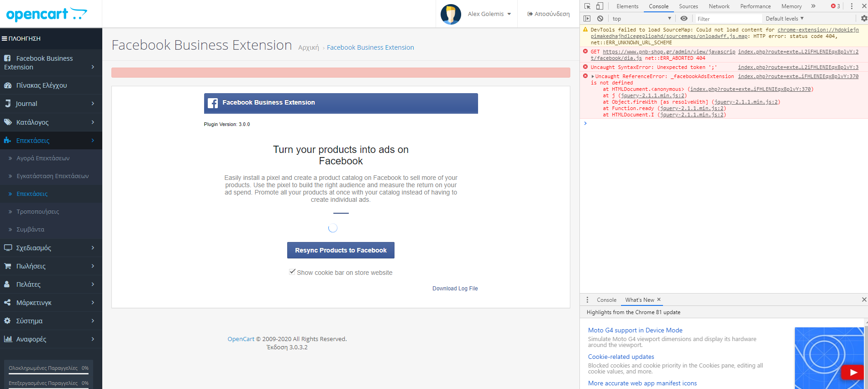Clear the console with the ban icon
Viewport: 868px width, 389px height.
pyautogui.click(x=600, y=19)
